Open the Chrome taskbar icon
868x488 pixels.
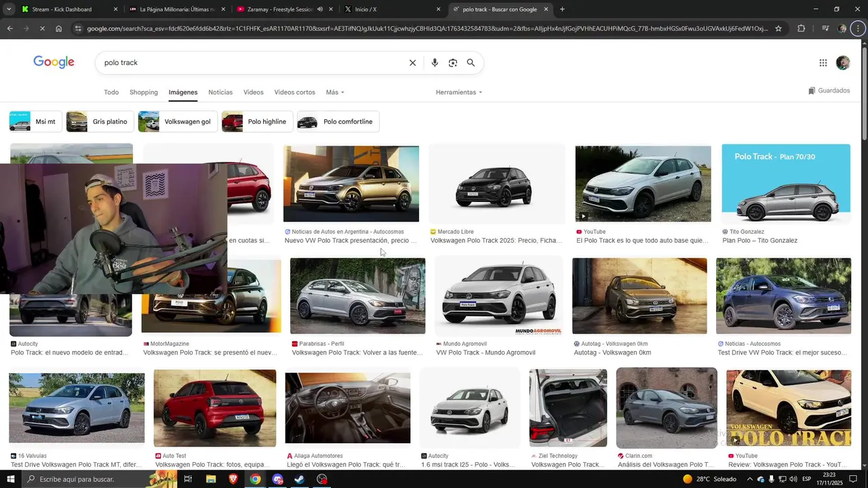pos(255,479)
